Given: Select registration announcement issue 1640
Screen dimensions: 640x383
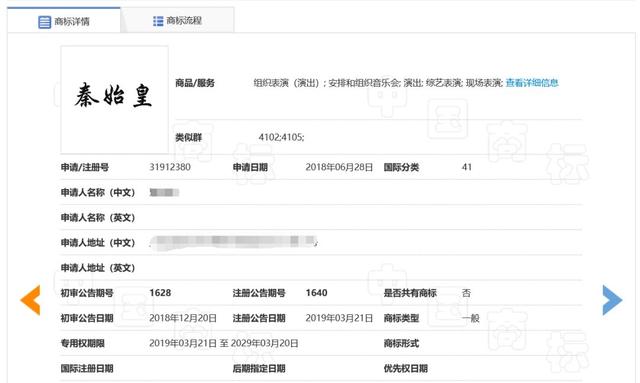Looking at the screenshot, I should coord(316,293).
